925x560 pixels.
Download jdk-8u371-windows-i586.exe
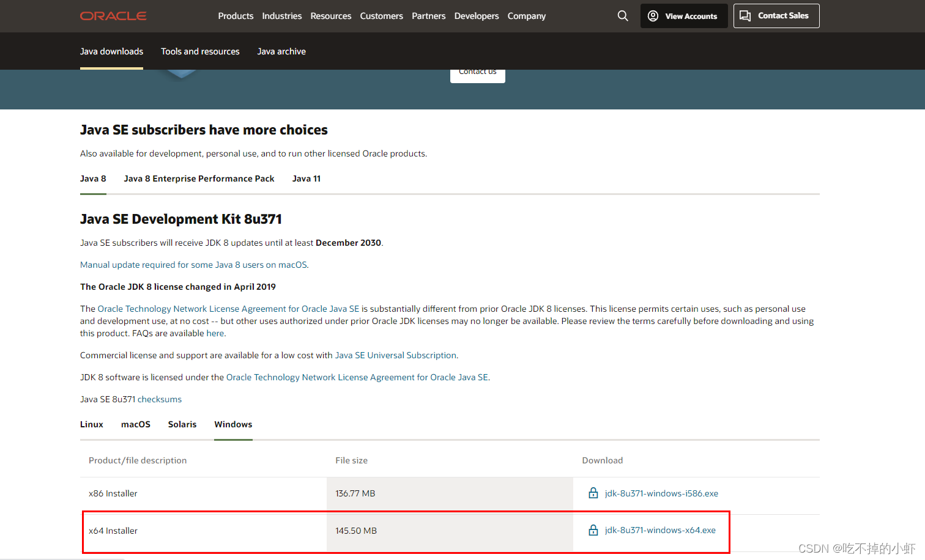click(661, 493)
